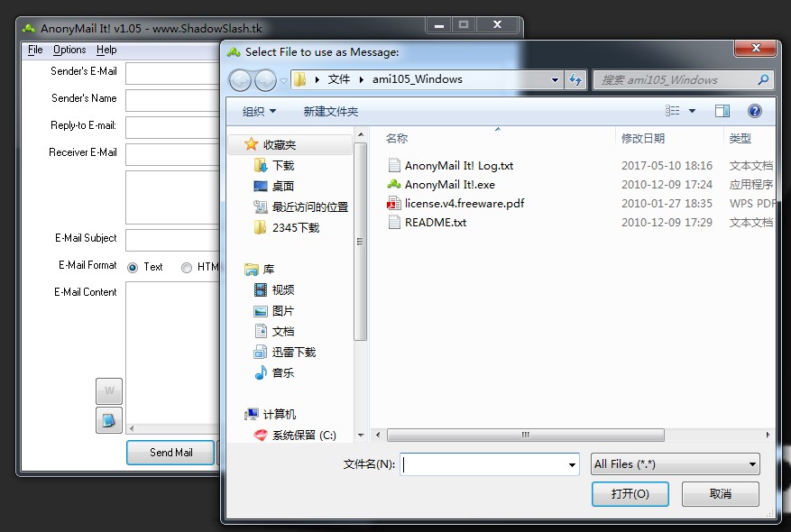Select 库 libraries group
The image size is (791, 532).
point(259,270)
